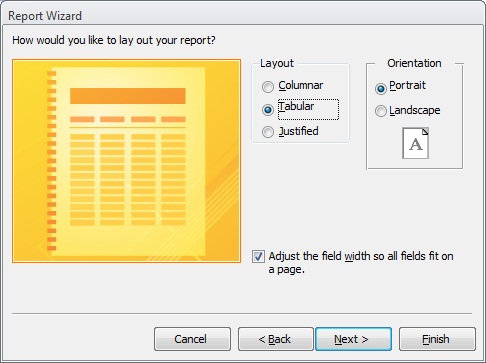The height and width of the screenshot is (363, 486).
Task: Click the Report Wizard title text
Action: (45, 16)
